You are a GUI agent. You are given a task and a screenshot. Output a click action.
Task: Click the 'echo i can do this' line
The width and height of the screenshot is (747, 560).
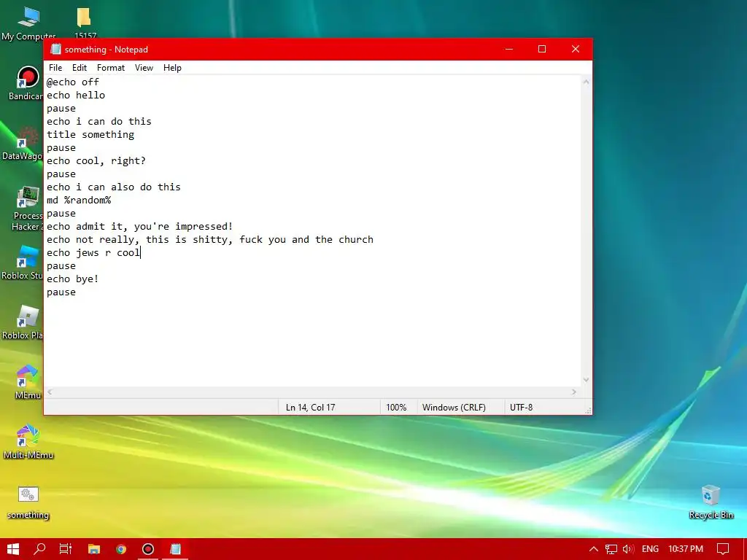tap(98, 122)
